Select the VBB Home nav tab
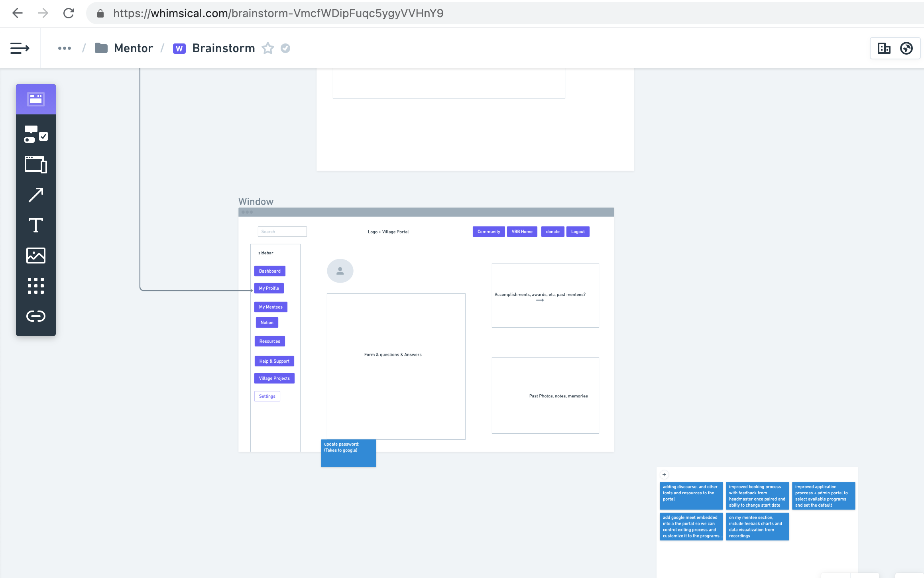 [522, 231]
